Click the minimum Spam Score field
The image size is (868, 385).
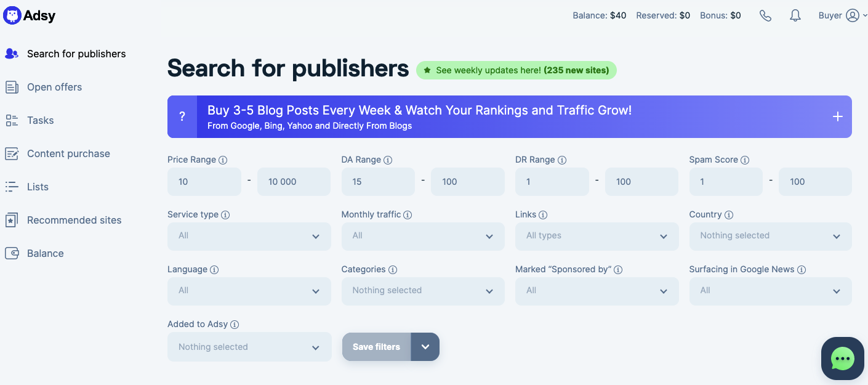click(x=726, y=182)
